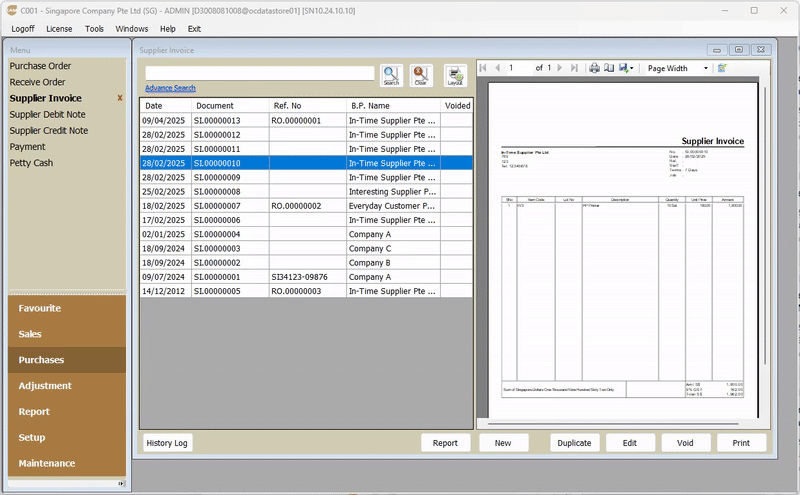Click the search text input field
The image size is (800, 495).
[259, 73]
